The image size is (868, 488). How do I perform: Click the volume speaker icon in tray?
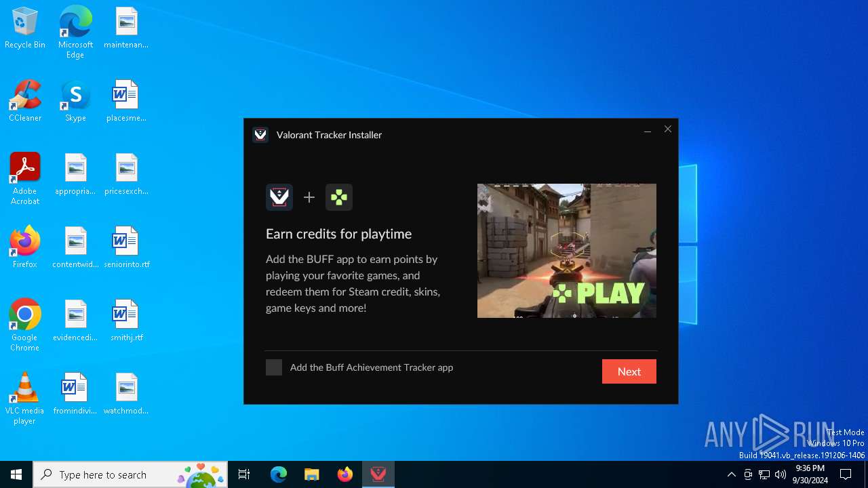coord(781,474)
